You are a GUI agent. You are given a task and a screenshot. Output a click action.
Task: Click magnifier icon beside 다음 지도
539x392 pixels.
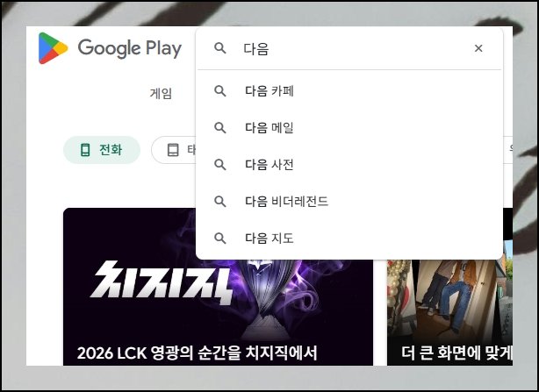(220, 238)
